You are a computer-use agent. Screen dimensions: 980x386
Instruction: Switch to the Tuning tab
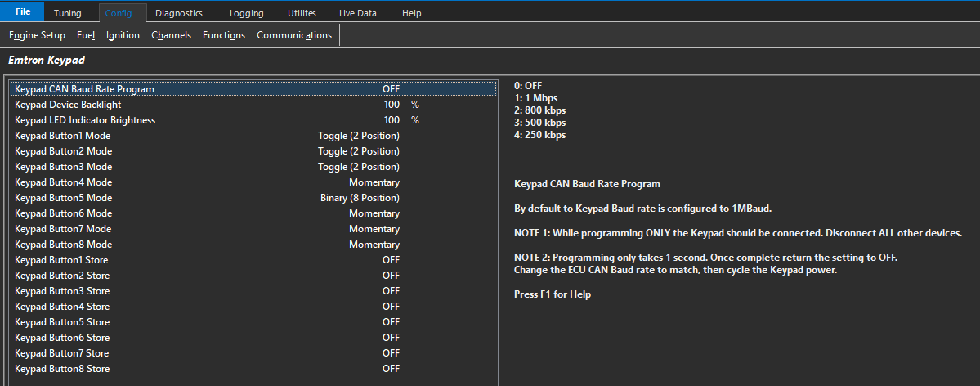coord(68,12)
